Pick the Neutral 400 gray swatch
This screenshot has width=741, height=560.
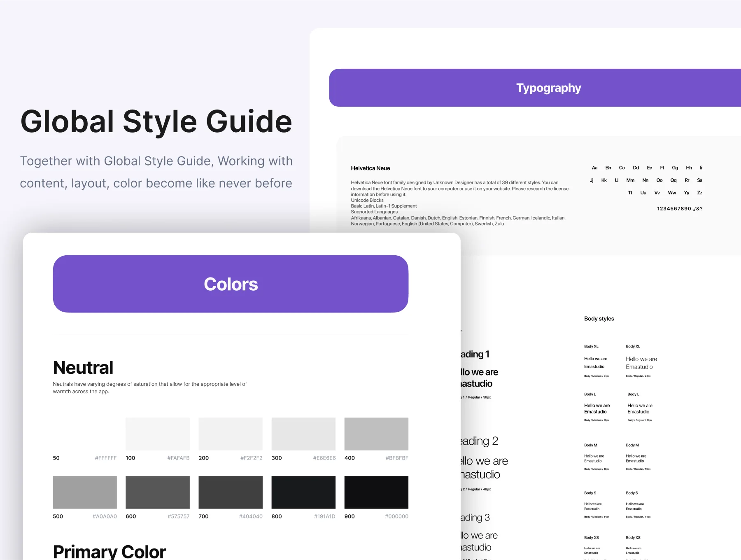tap(376, 434)
